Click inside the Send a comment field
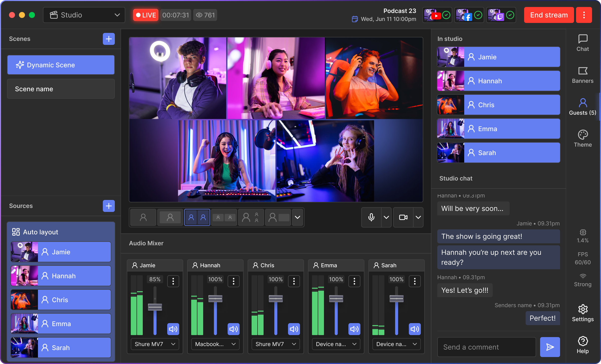This screenshot has height=364, width=601. click(486, 347)
